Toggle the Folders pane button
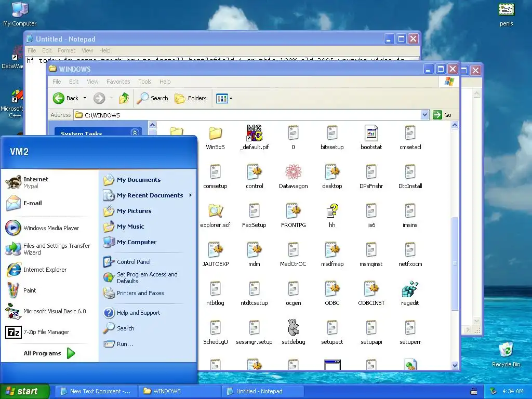The image size is (532, 399). tap(190, 98)
